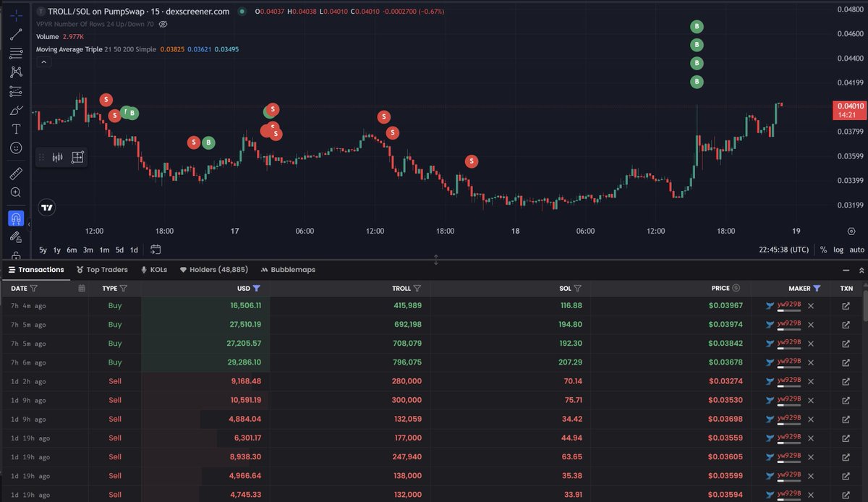Viewport: 868px width, 502px height.
Task: Open maker yw929B on $0.03967 row
Action: 789,304
